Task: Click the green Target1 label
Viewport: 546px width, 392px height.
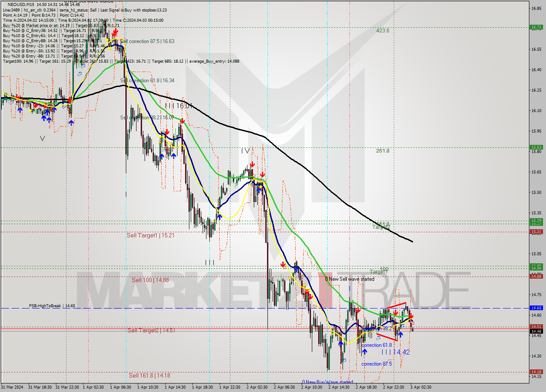Action: tap(379, 272)
